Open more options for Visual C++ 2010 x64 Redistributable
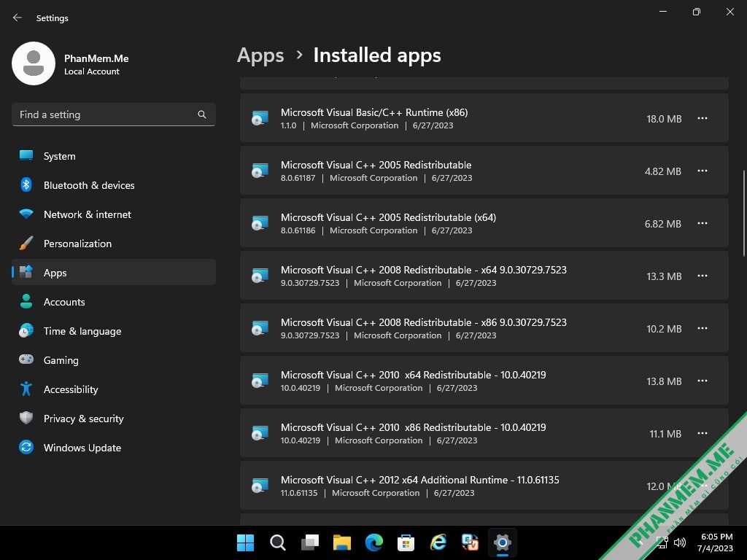The width and height of the screenshot is (747, 560). pyautogui.click(x=703, y=381)
